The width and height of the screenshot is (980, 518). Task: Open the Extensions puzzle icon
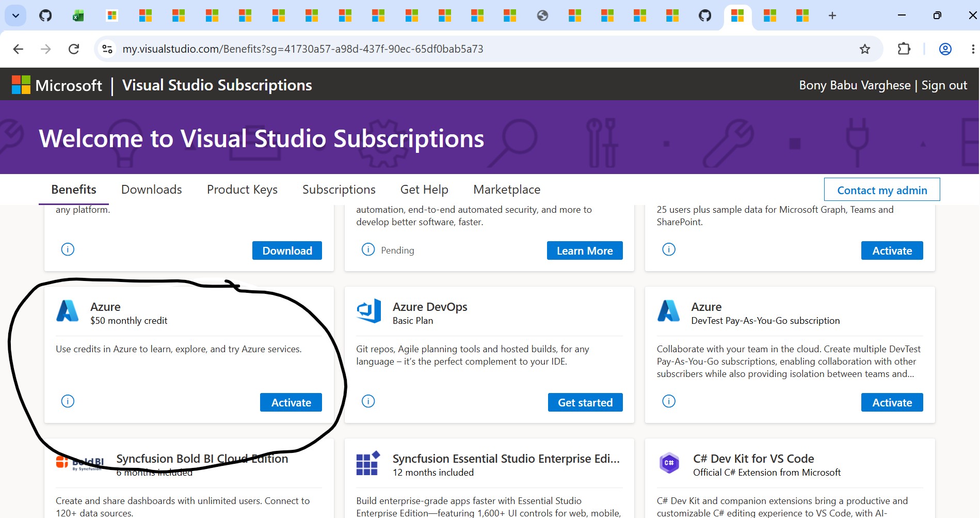(904, 49)
